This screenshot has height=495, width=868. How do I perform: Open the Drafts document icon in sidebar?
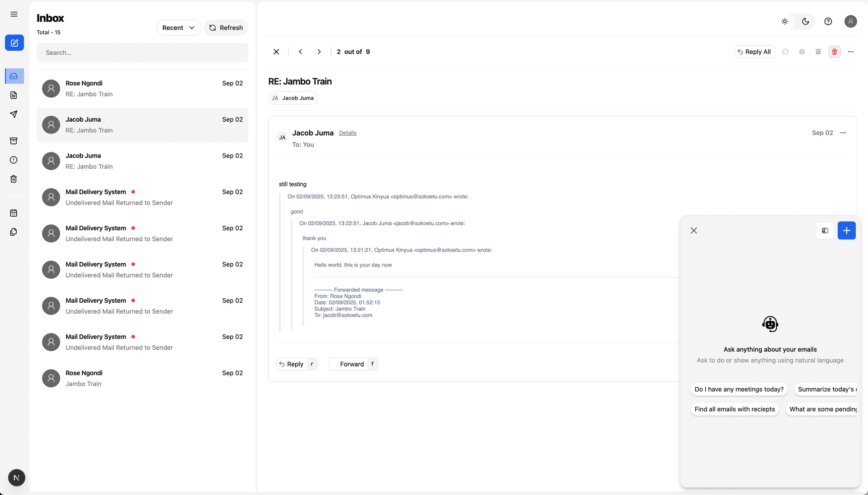[14, 95]
